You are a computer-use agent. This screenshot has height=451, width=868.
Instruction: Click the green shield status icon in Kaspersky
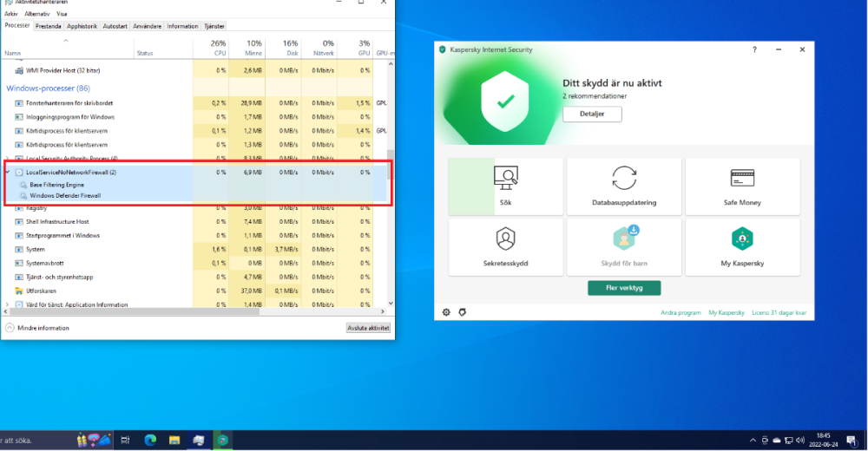[504, 101]
